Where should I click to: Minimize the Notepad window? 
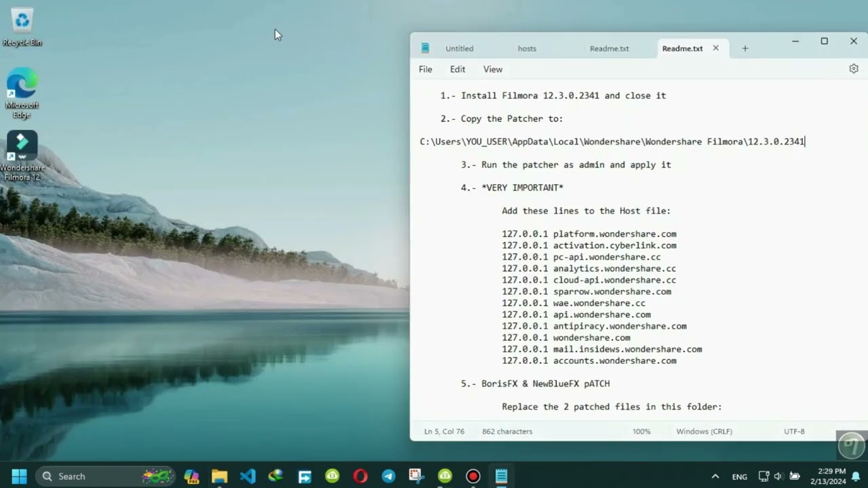click(x=795, y=41)
